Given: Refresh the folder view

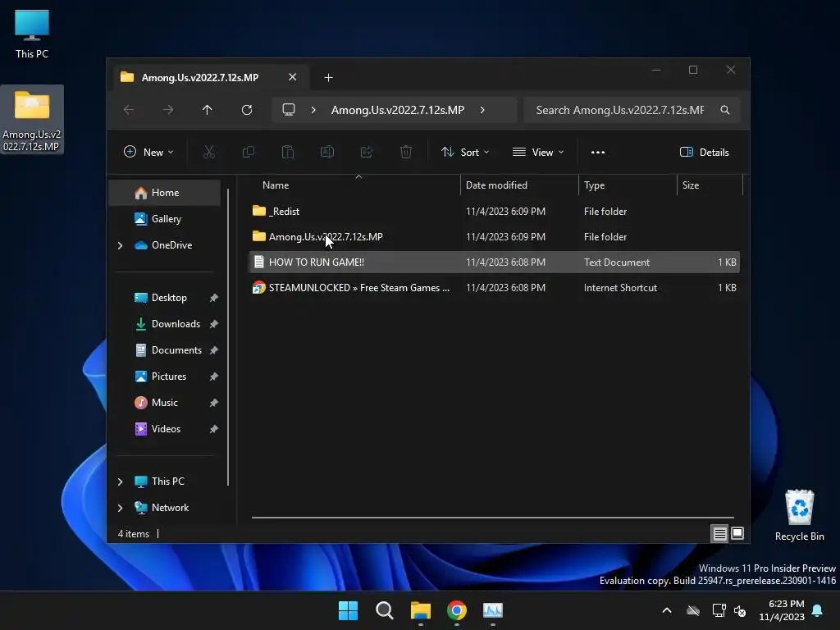Looking at the screenshot, I should click(247, 110).
